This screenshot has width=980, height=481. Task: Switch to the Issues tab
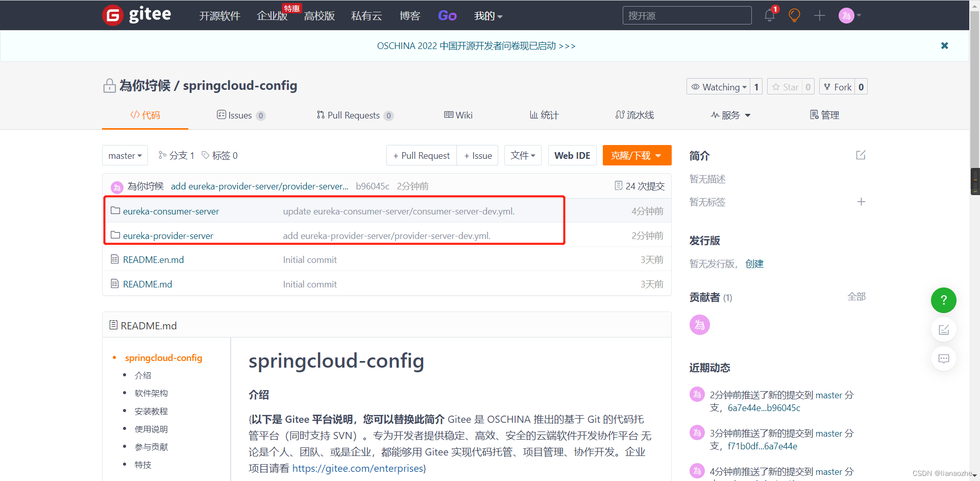241,115
